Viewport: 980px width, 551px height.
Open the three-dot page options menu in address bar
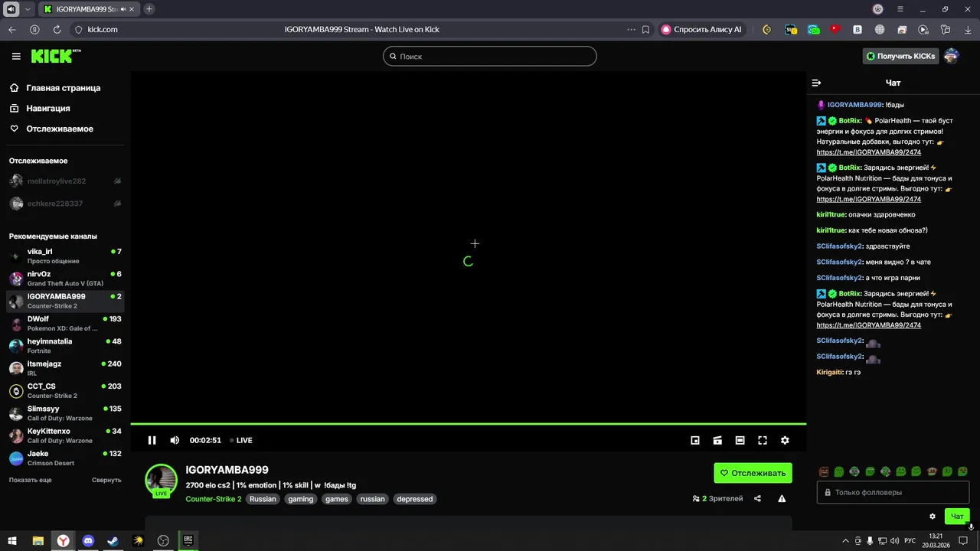[x=631, y=29]
